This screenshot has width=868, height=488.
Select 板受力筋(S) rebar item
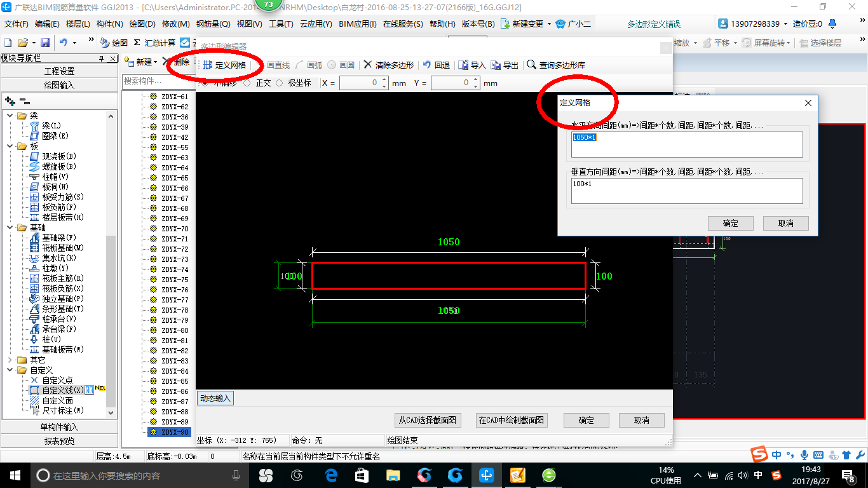coord(63,197)
